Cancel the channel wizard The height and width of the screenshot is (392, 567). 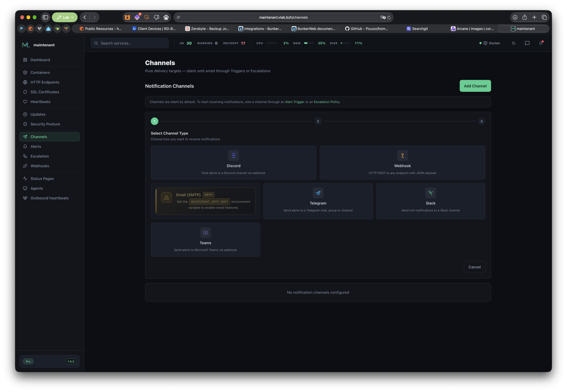pos(474,267)
